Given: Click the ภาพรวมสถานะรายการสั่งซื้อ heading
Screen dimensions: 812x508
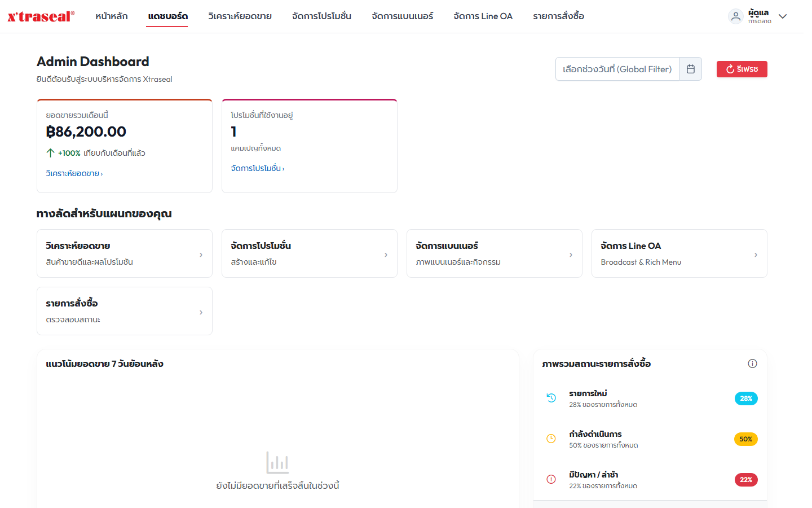Looking at the screenshot, I should pos(597,364).
